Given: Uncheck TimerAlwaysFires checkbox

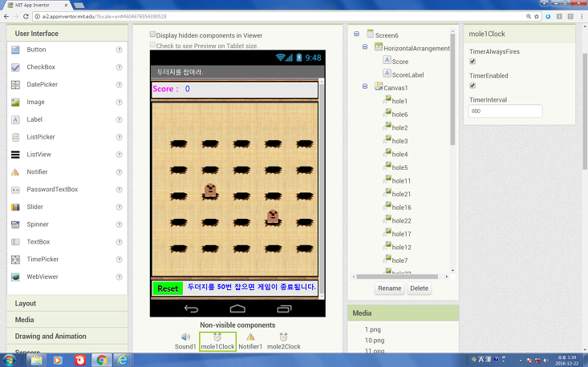Looking at the screenshot, I should click(472, 62).
